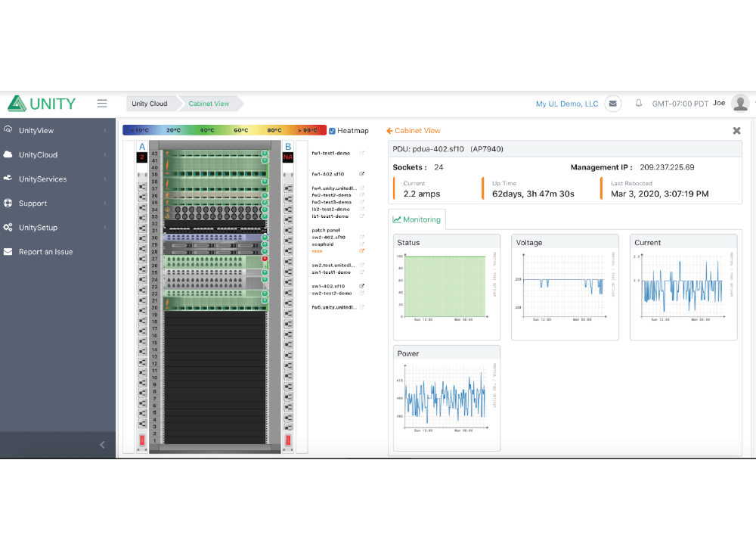Open external link icon beside rosa
The width and height of the screenshot is (756, 550).
361,251
